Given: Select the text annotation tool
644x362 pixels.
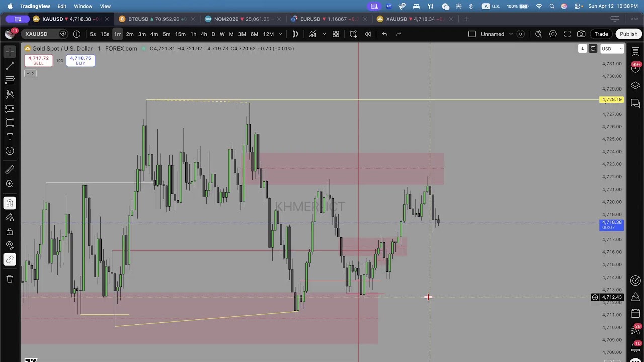Looking at the screenshot, I should pos(10,137).
